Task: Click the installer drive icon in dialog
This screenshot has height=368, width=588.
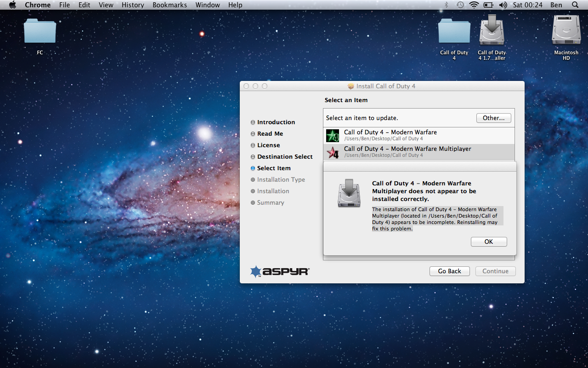Action: point(349,193)
